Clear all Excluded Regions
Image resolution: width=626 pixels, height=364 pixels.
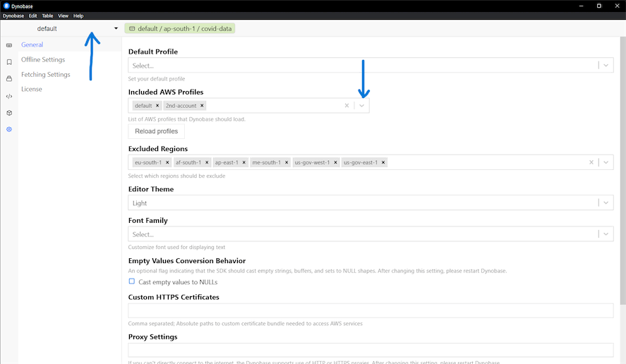(x=591, y=162)
